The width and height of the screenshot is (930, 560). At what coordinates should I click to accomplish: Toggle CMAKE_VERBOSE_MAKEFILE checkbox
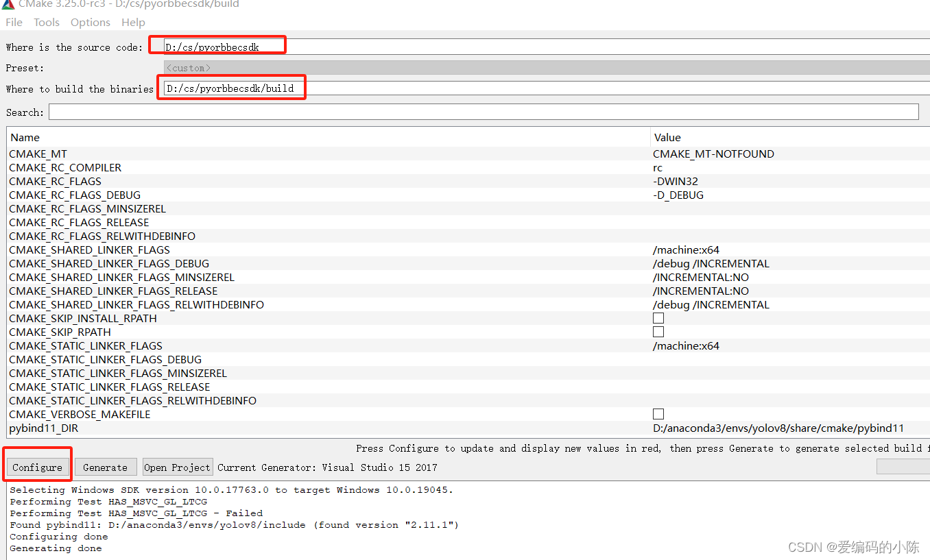click(658, 414)
